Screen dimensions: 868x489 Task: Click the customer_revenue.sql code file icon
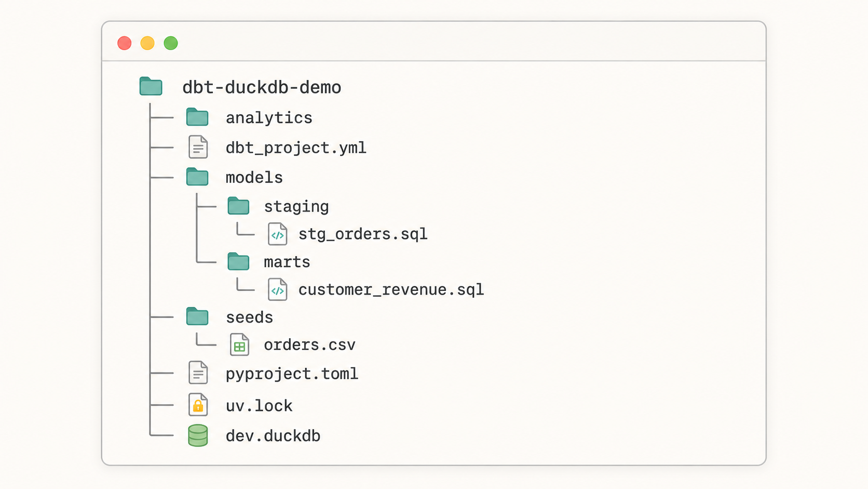(x=277, y=289)
